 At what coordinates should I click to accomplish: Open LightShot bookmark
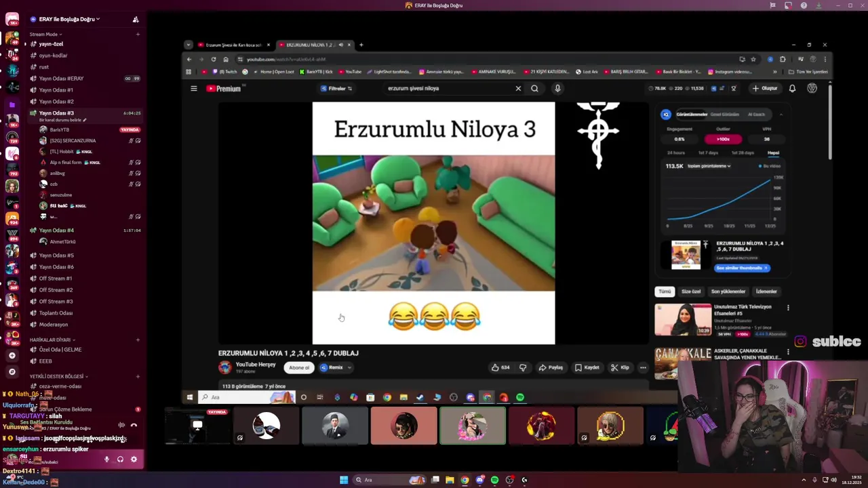390,71
